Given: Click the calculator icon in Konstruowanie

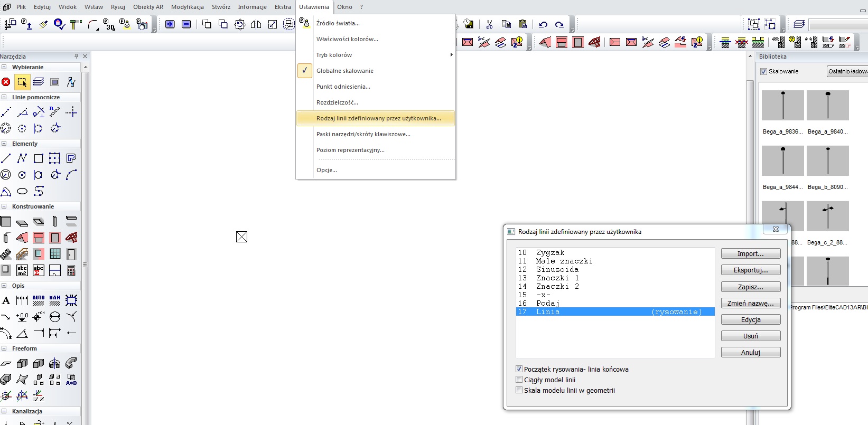Looking at the screenshot, I should [71, 270].
